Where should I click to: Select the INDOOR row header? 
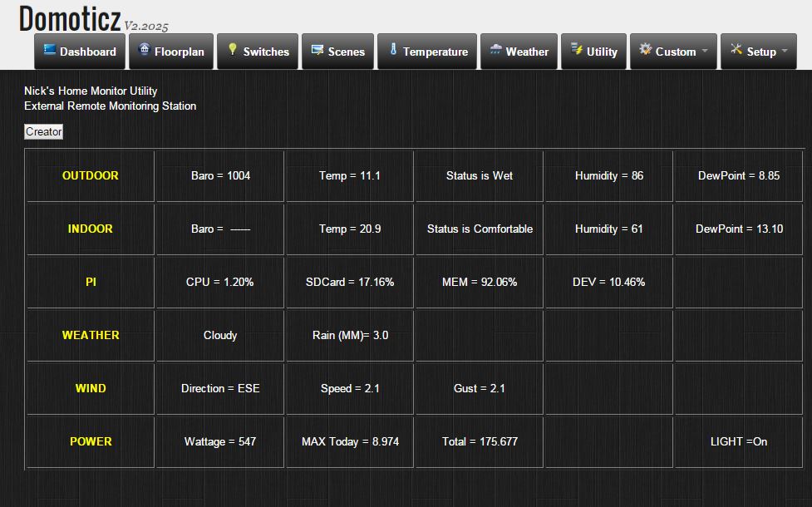(91, 229)
